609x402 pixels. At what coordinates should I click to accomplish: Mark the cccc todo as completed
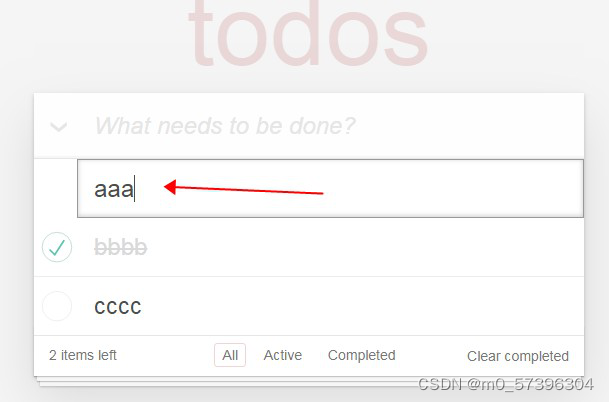[57, 306]
